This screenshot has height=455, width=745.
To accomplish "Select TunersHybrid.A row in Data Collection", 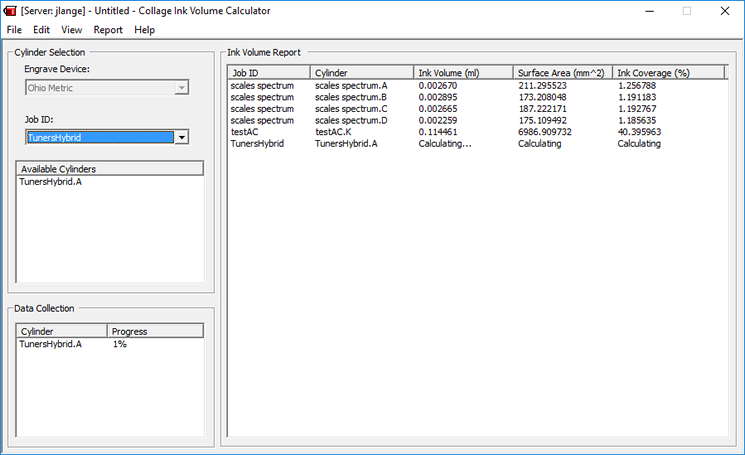I will coord(50,344).
